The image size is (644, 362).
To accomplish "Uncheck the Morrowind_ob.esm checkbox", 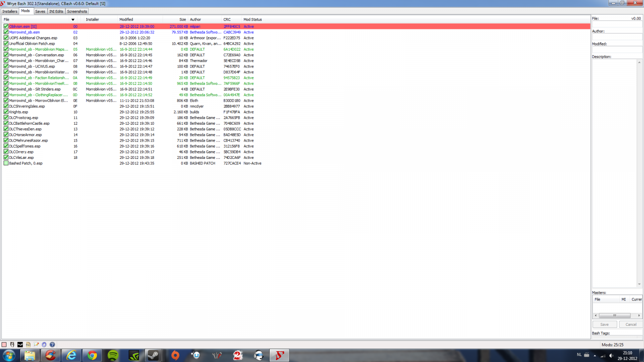I will point(6,32).
